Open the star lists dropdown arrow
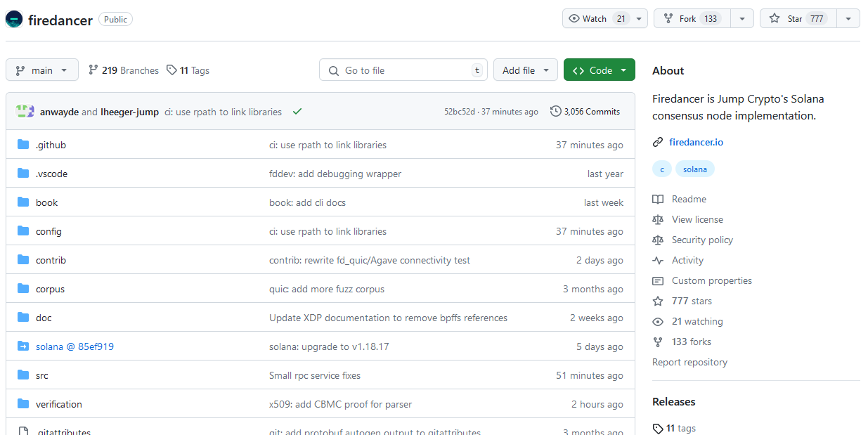 pos(848,19)
